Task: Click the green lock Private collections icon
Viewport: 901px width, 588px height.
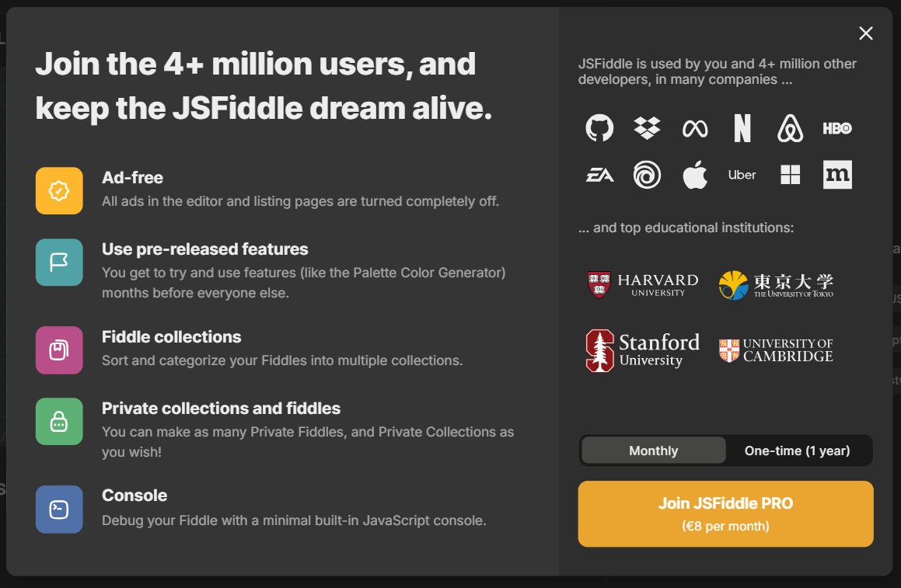Action: click(59, 422)
